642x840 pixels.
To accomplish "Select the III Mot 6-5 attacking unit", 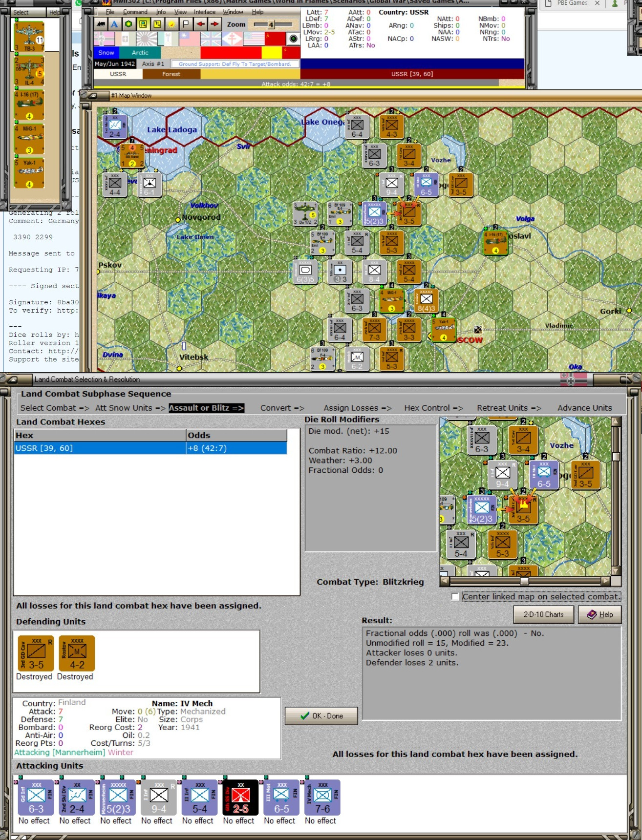I will pos(281,798).
